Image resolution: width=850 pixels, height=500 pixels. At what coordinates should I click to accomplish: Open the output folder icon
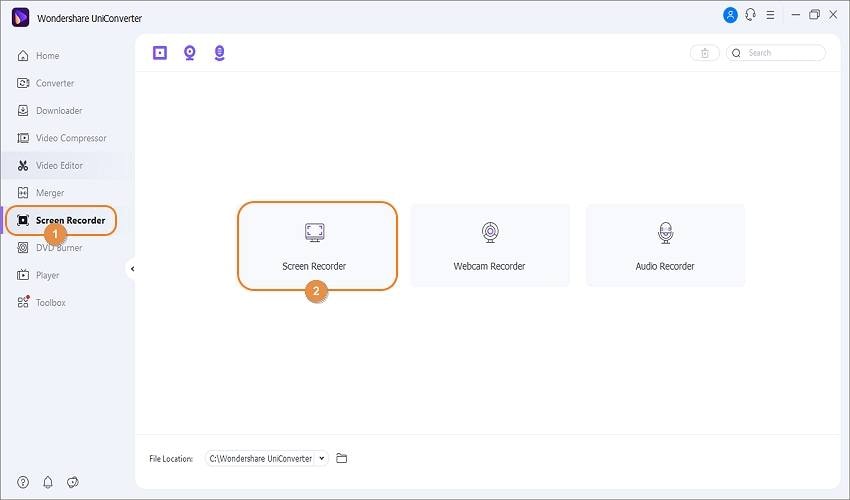point(342,458)
